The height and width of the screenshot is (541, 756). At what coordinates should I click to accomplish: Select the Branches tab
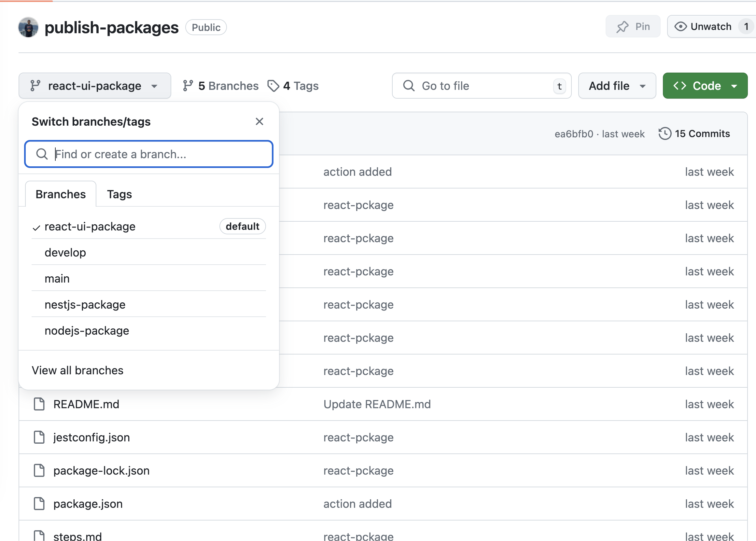pyautogui.click(x=60, y=194)
